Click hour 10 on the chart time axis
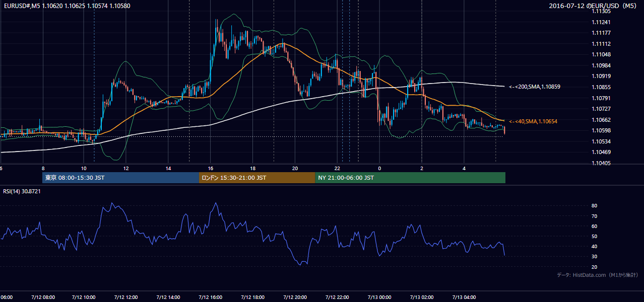Viewport: 644px width, 302px height. pos(84,168)
